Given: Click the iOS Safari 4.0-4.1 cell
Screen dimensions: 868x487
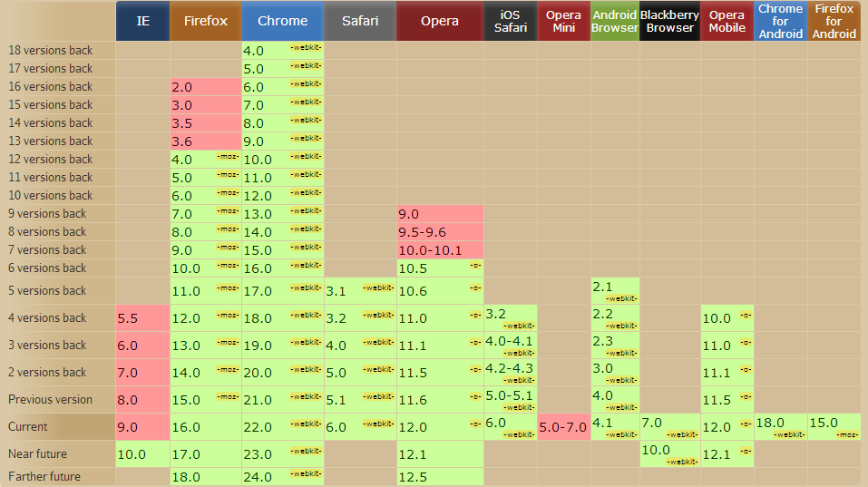Looking at the screenshot, I should [510, 346].
